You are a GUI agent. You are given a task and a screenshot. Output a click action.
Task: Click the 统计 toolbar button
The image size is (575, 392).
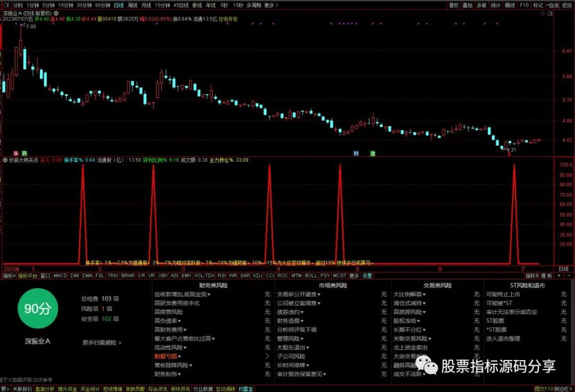496,5
